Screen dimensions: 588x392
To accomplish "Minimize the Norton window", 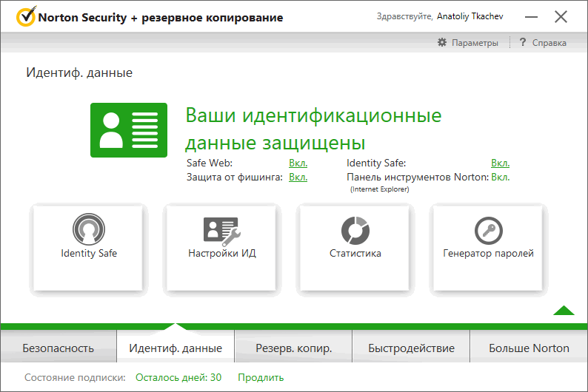I will pos(531,17).
